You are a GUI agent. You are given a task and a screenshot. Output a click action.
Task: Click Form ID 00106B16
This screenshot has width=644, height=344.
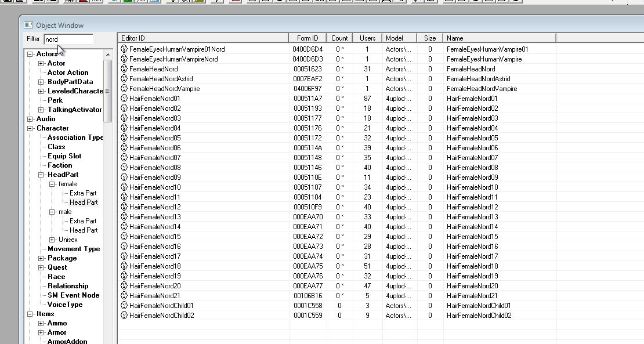[307, 295]
